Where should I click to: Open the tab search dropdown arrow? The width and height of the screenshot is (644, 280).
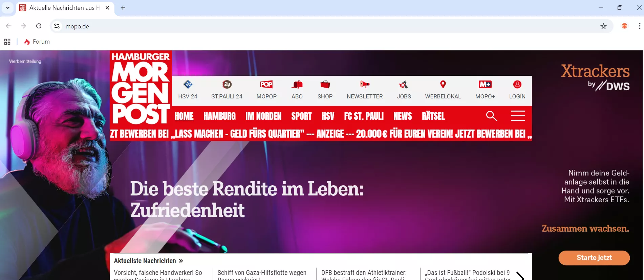pyautogui.click(x=8, y=7)
